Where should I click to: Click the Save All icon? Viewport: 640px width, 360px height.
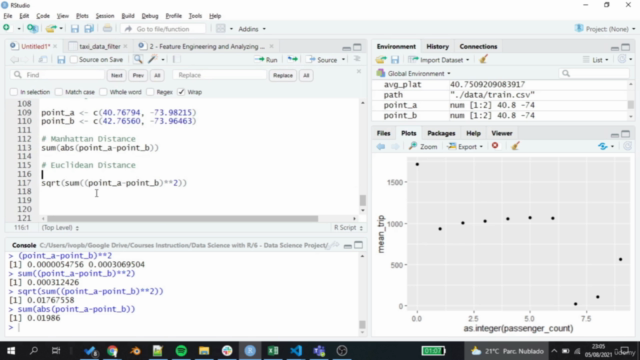[x=89, y=29]
